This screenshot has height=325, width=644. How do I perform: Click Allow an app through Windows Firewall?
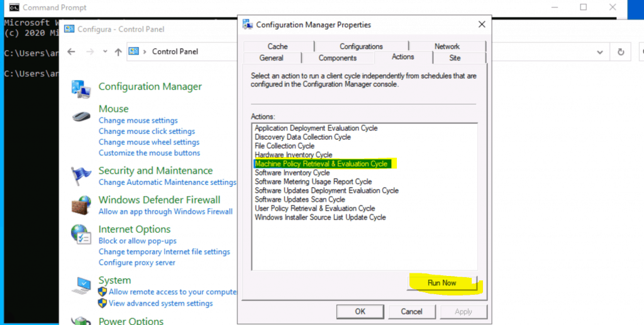pyautogui.click(x=165, y=211)
